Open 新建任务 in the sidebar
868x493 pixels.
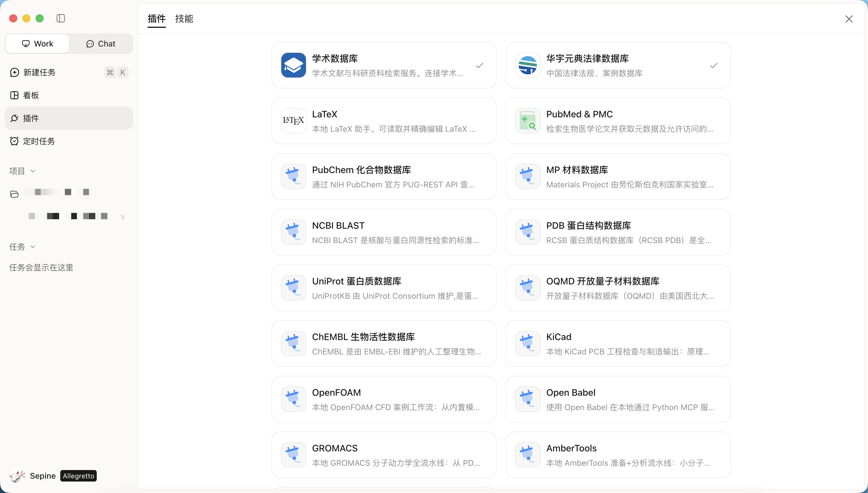point(69,73)
